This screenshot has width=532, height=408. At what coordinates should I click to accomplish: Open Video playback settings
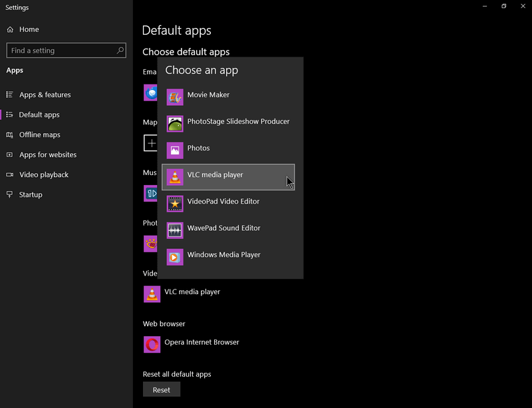click(66, 174)
